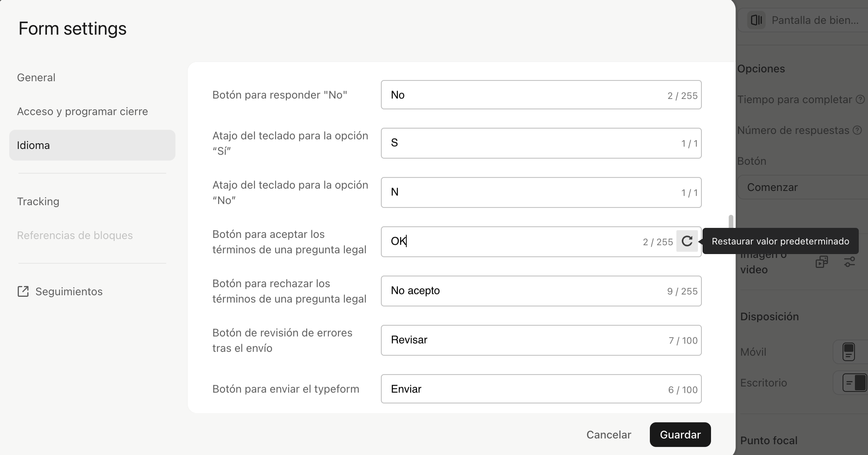Click the shortcut field containing N
The height and width of the screenshot is (455, 868).
pos(541,192)
